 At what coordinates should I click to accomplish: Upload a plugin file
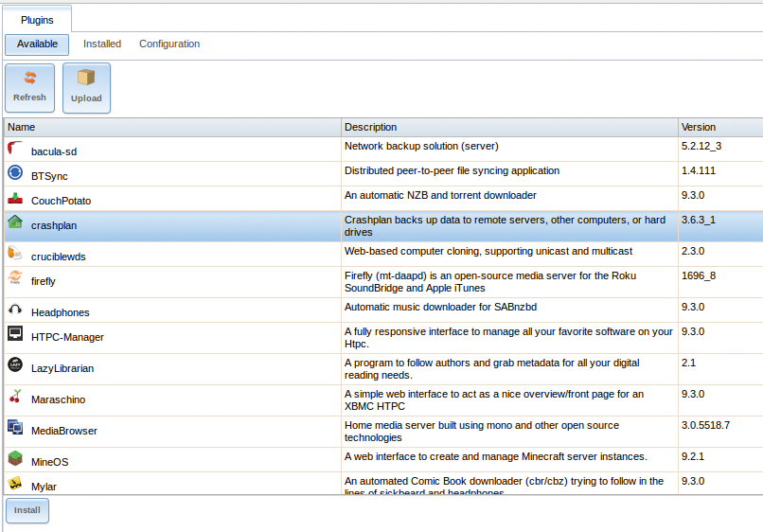(86, 88)
